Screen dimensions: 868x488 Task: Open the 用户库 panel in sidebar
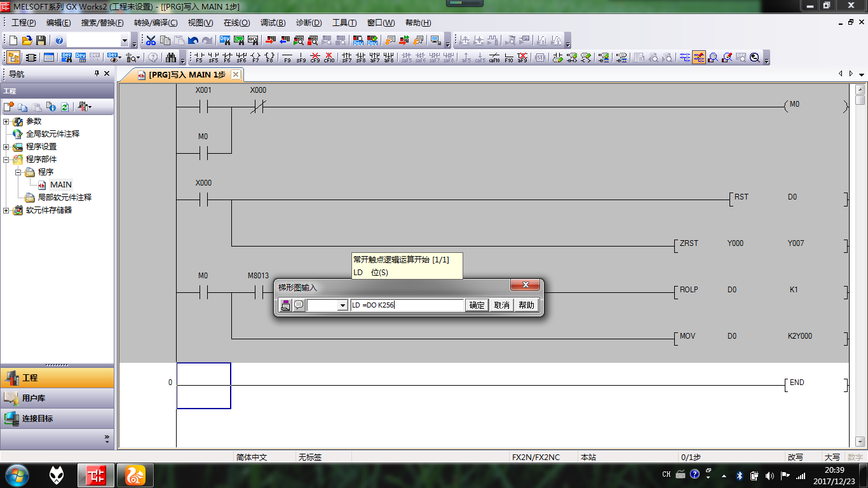click(57, 398)
